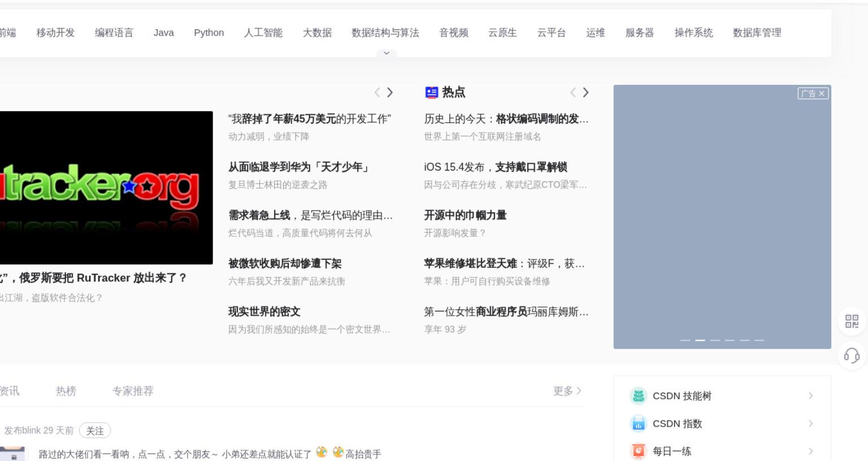Read iOS 15.4发布 支持戴口罩解锁

pos(496,167)
